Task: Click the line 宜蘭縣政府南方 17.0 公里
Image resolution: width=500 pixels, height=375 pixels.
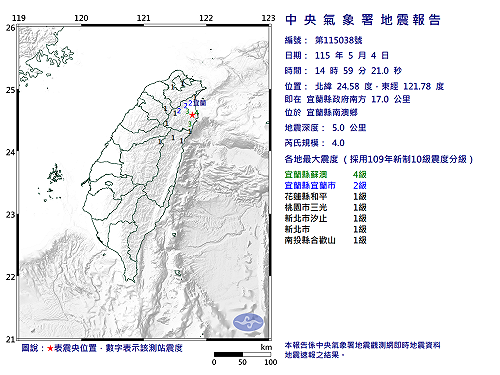Action: (x=358, y=99)
